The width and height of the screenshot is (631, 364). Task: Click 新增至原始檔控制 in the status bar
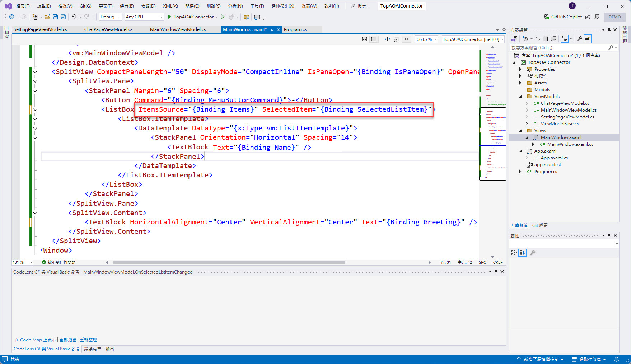(x=540, y=359)
